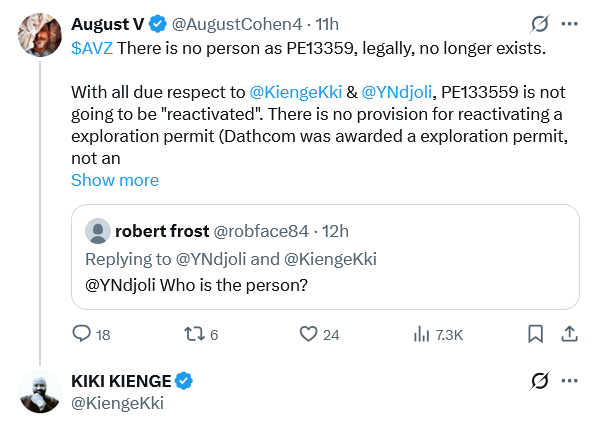Open KIKI KIENGE's profile picture
Viewport: 598px width, 422px height.
coord(40,392)
